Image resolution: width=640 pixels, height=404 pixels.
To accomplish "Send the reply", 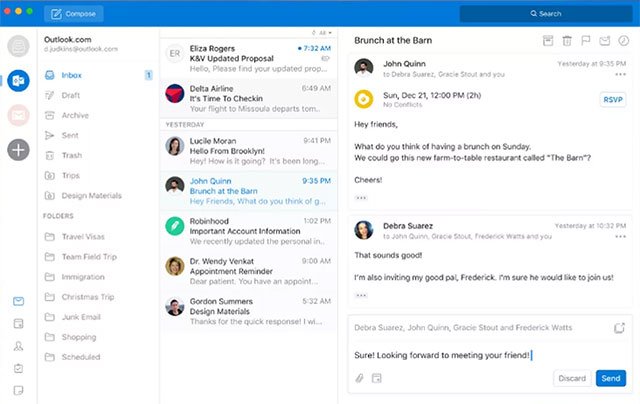I will [x=611, y=378].
